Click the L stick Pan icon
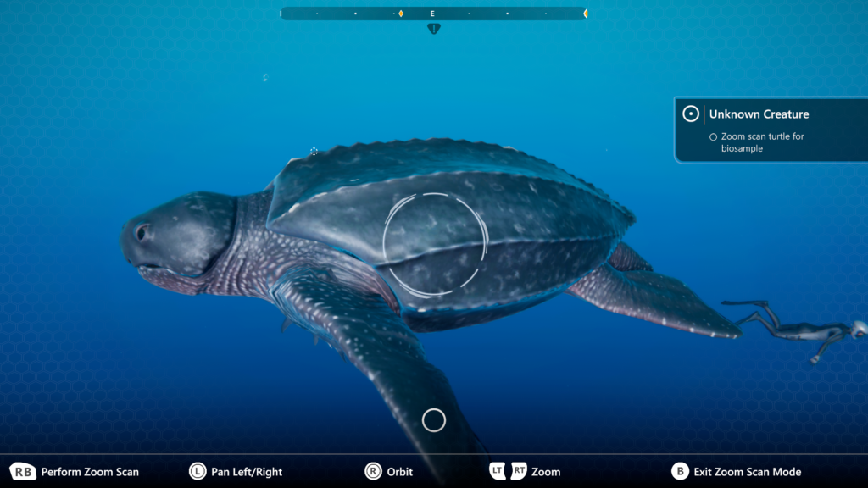The image size is (868, 488). tap(198, 471)
